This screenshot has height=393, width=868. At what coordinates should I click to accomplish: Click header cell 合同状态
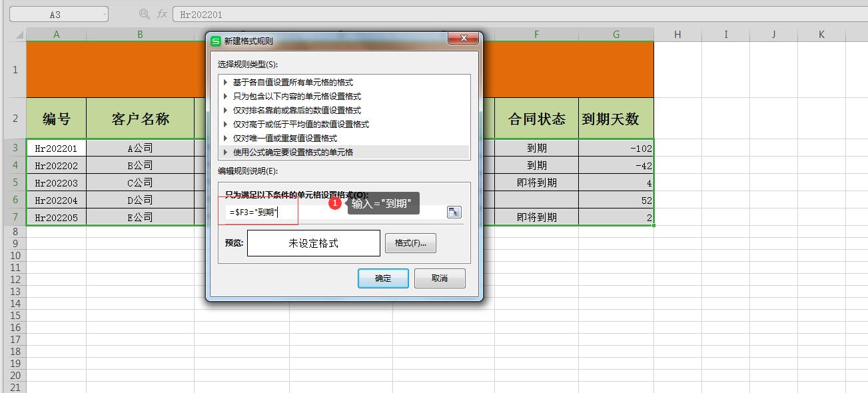click(536, 119)
